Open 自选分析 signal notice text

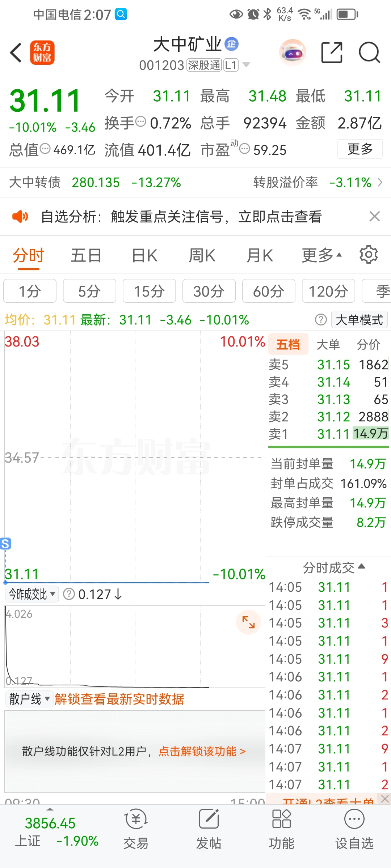click(x=181, y=217)
